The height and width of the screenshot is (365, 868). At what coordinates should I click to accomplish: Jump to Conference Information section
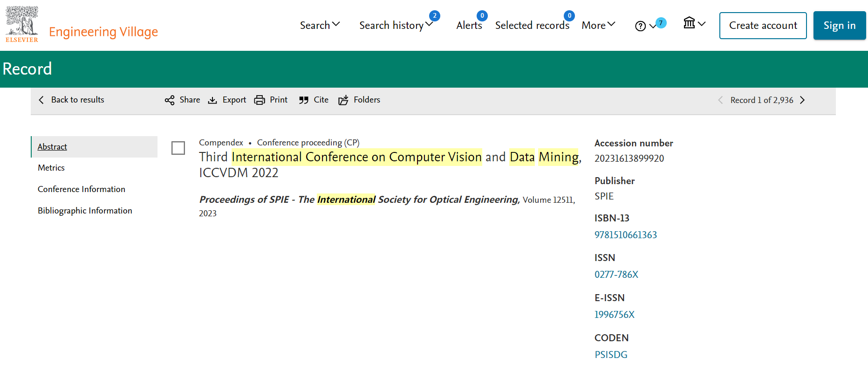tap(82, 189)
